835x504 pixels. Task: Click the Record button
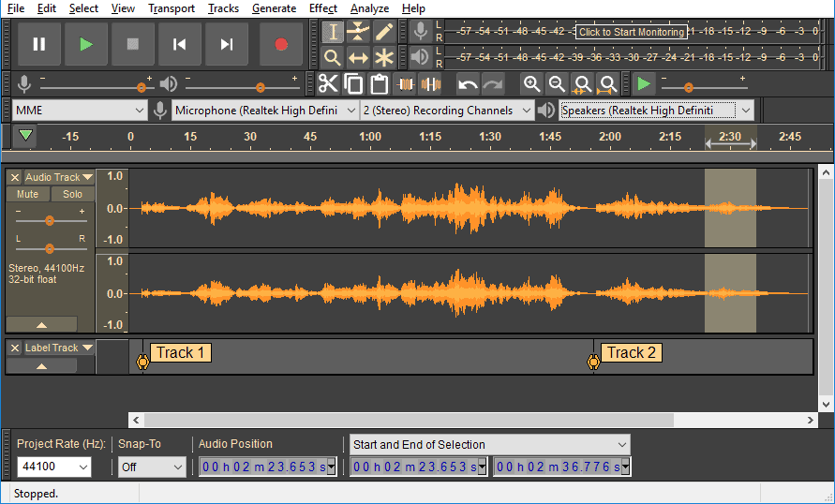280,44
